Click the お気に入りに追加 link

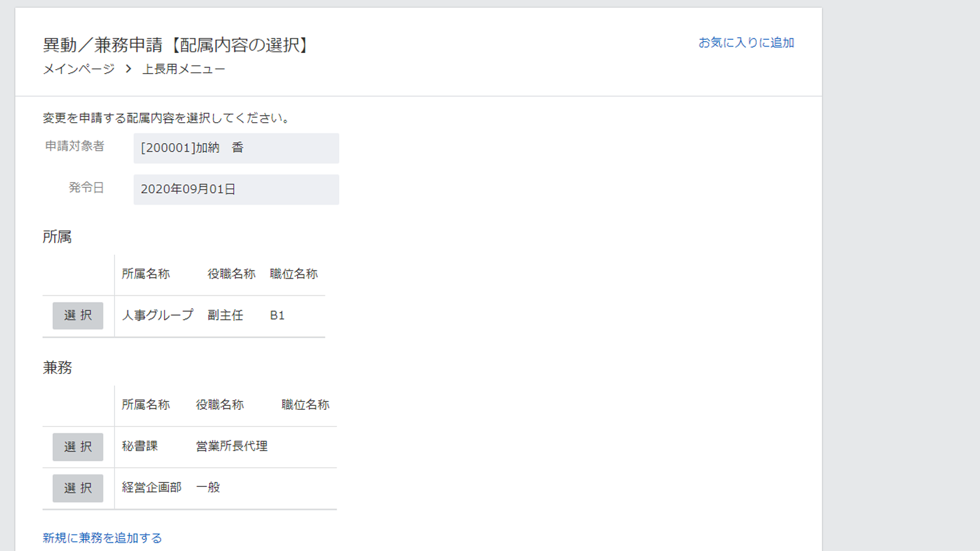pyautogui.click(x=746, y=43)
